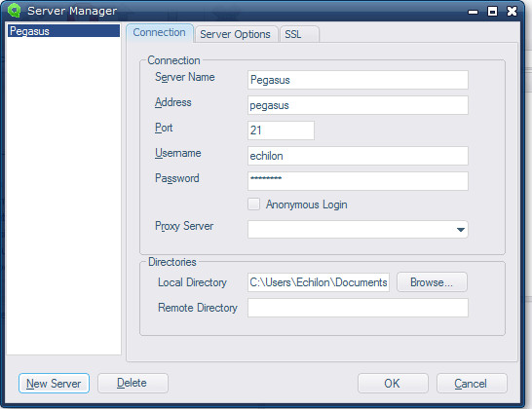Click the green Server Manager app icon
The width and height of the screenshot is (532, 409).
coord(14,10)
